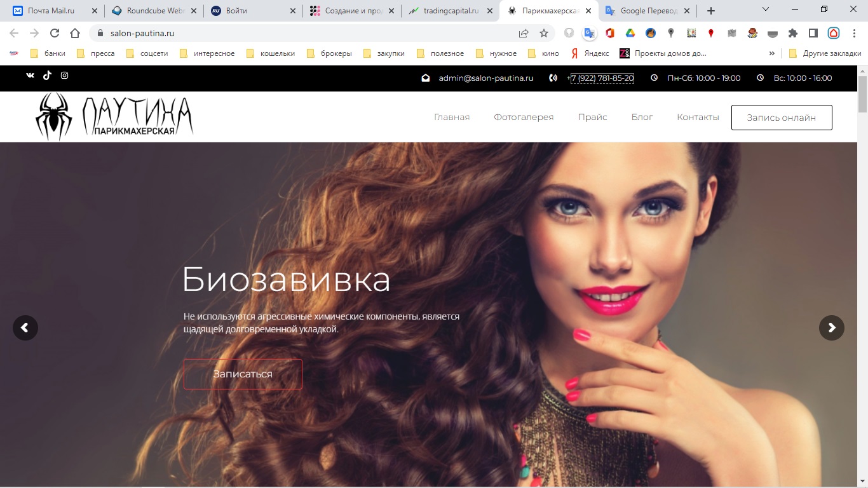868x488 pixels.
Task: Go to next slide arrow
Action: pyautogui.click(x=832, y=328)
